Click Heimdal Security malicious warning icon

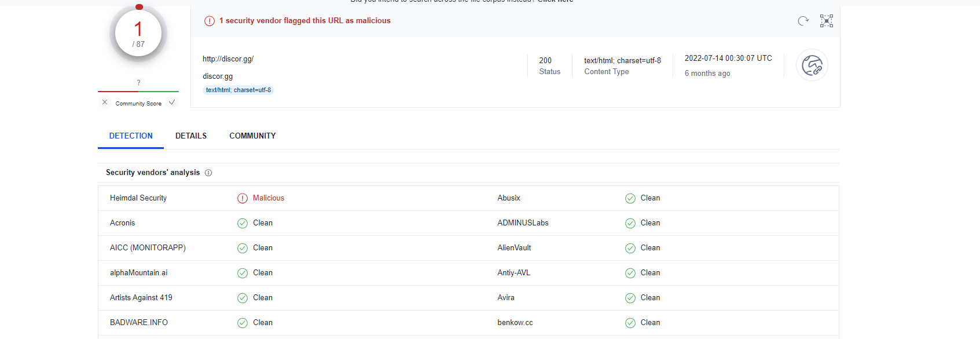243,198
